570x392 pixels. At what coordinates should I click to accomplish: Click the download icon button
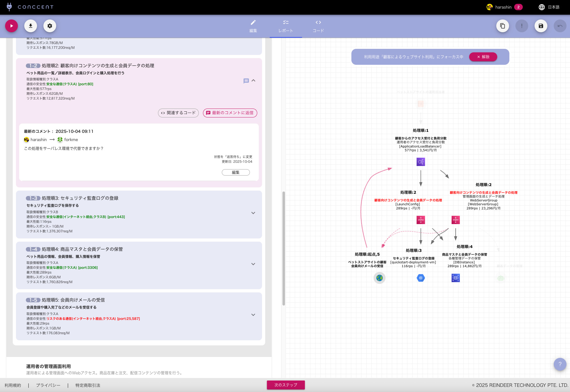click(31, 26)
